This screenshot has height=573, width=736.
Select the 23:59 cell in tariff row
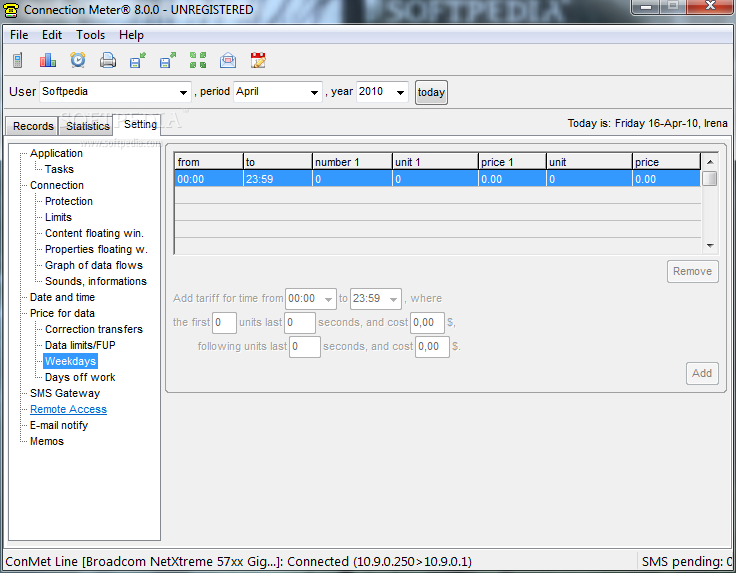[278, 179]
